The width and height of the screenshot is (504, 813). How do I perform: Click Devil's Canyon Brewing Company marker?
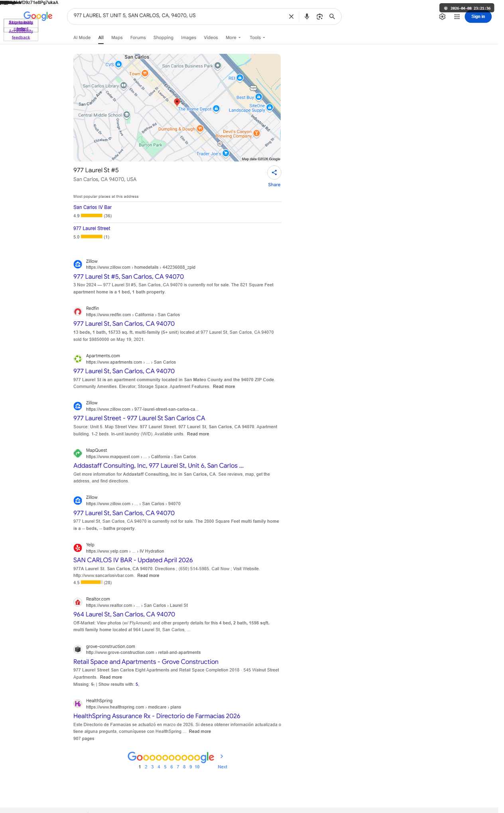257,133
